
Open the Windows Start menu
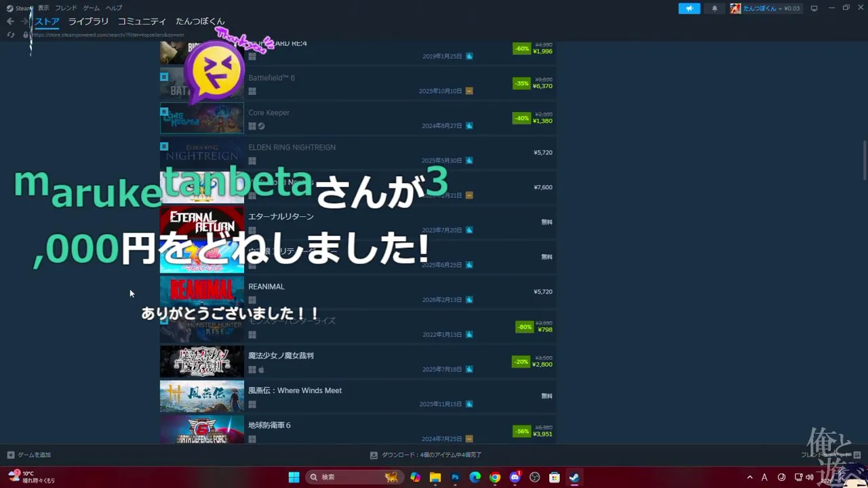(x=294, y=477)
